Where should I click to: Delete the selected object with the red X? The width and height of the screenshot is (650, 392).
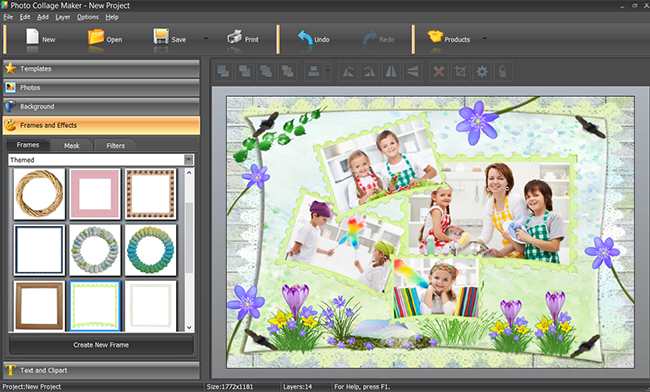[439, 72]
